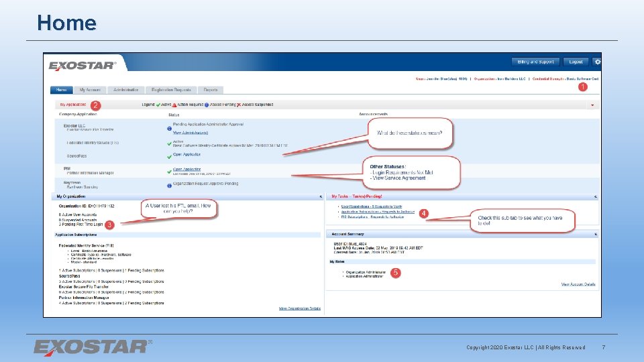Switch to the Reports tab
This screenshot has width=644, height=362.
click(210, 90)
